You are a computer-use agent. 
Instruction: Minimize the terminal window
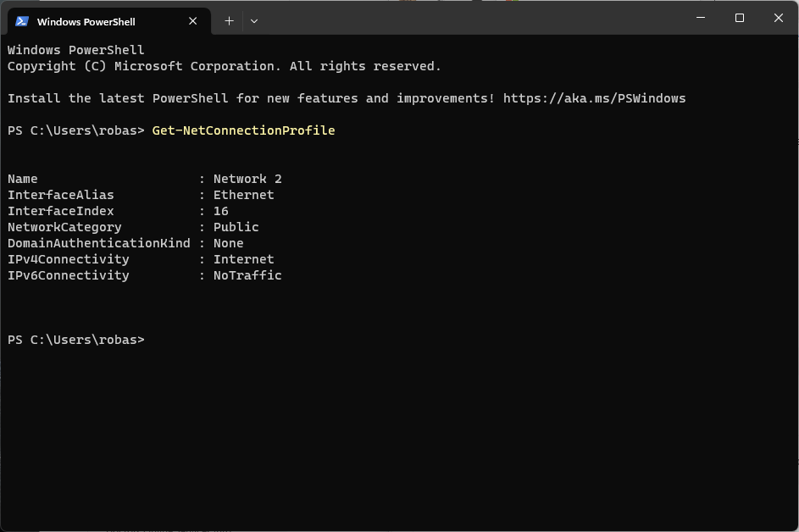tap(701, 18)
